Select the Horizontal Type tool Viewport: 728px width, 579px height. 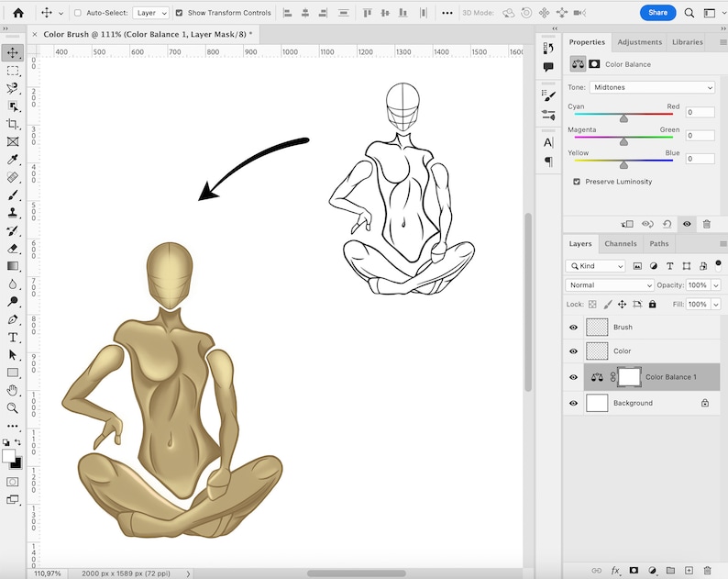coord(13,338)
